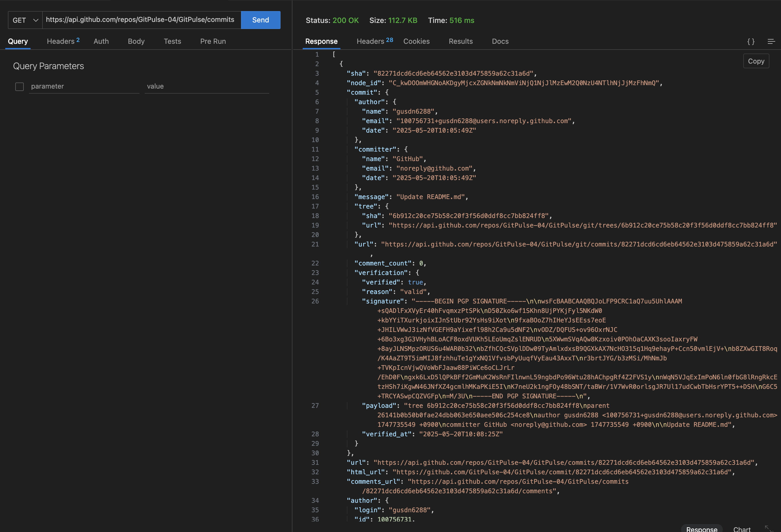781x532 pixels.
Task: Click the expand arrows icon at bottom right
Action: 769,529
